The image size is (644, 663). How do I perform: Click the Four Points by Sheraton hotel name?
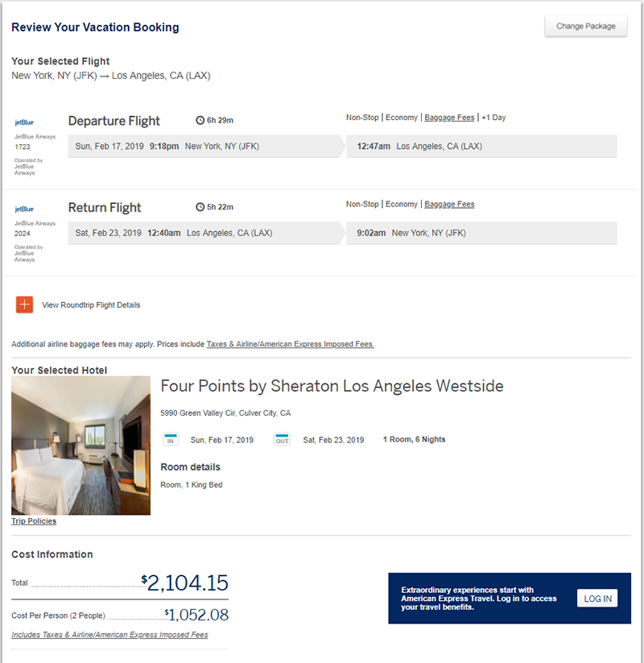pos(332,387)
